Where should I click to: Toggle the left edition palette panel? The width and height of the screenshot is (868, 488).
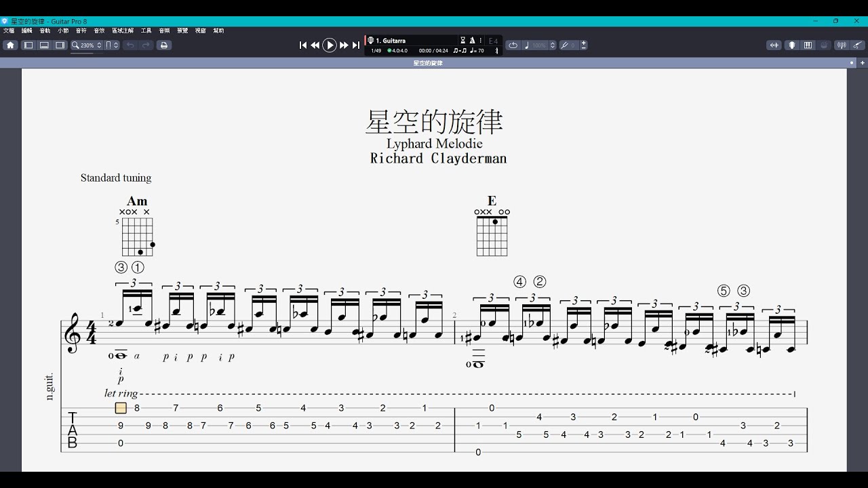[28, 45]
